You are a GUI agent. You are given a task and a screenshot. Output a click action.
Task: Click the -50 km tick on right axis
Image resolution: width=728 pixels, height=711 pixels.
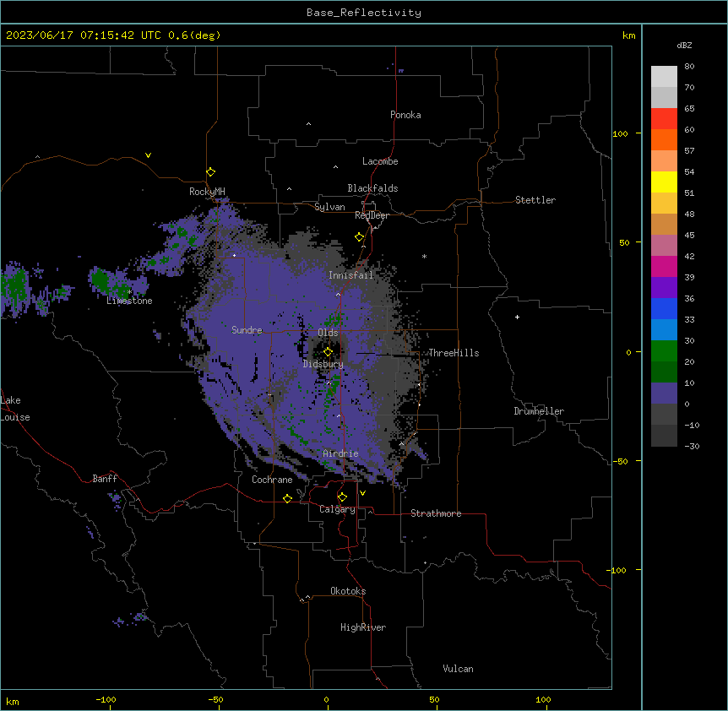tap(620, 461)
